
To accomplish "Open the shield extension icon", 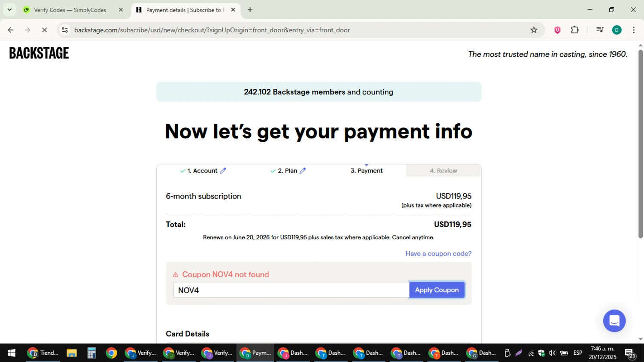I will coord(557,30).
